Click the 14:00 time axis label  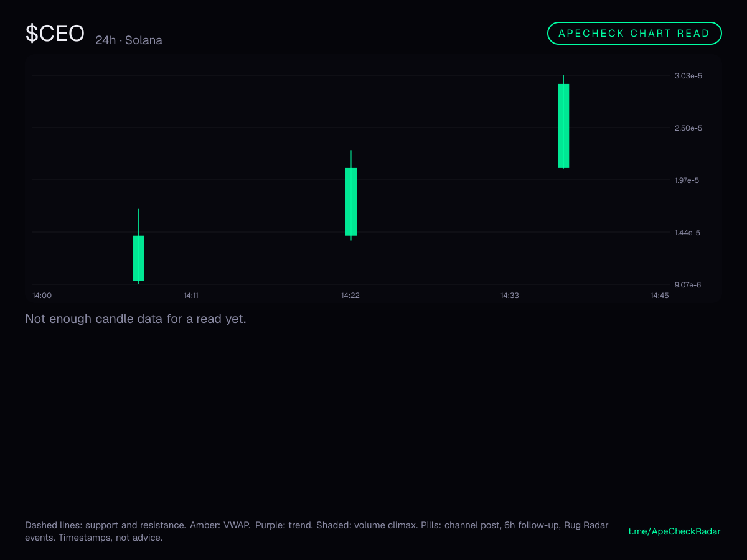[x=42, y=296]
